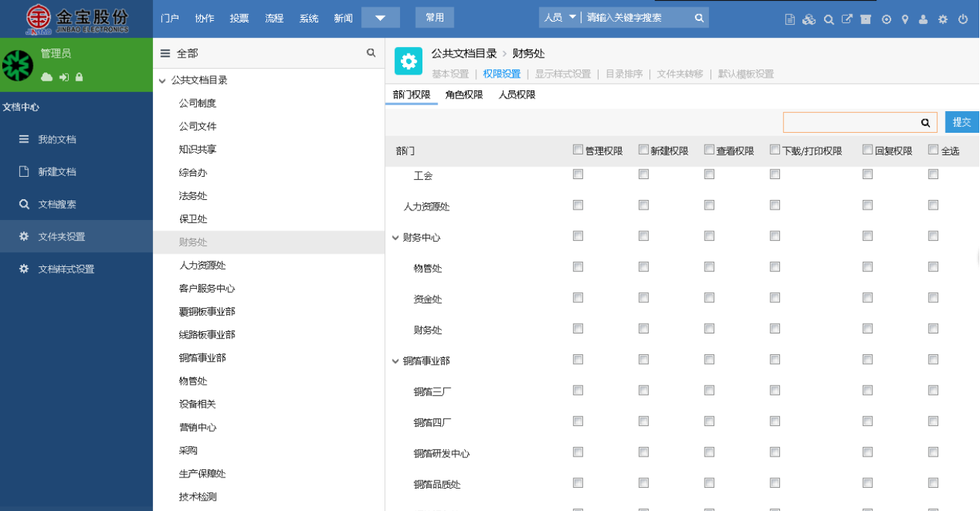
Task: Click the search icon in folder tree header
Action: click(371, 53)
